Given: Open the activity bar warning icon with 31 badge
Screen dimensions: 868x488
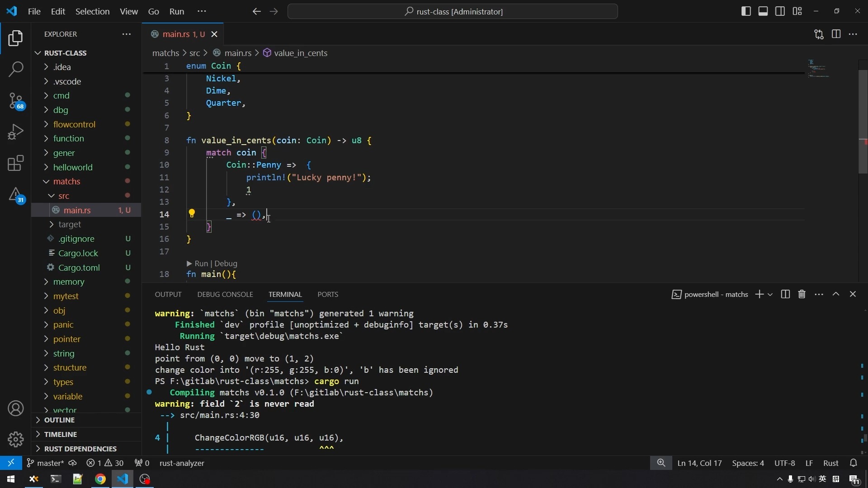Looking at the screenshot, I should click(16, 195).
